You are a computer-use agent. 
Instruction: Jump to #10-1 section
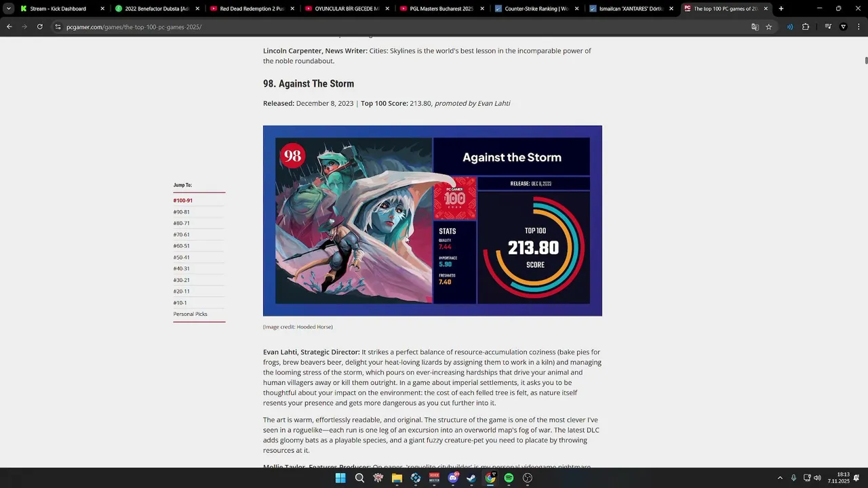click(x=180, y=303)
